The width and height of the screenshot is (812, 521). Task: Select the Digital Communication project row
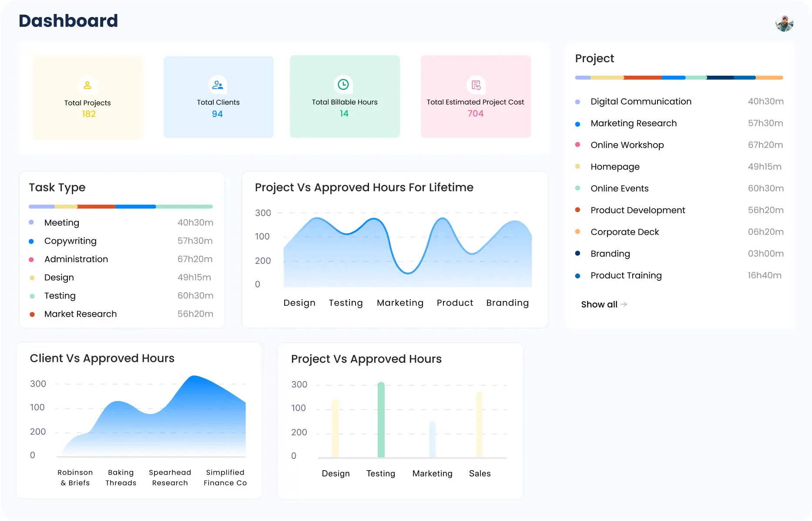679,101
